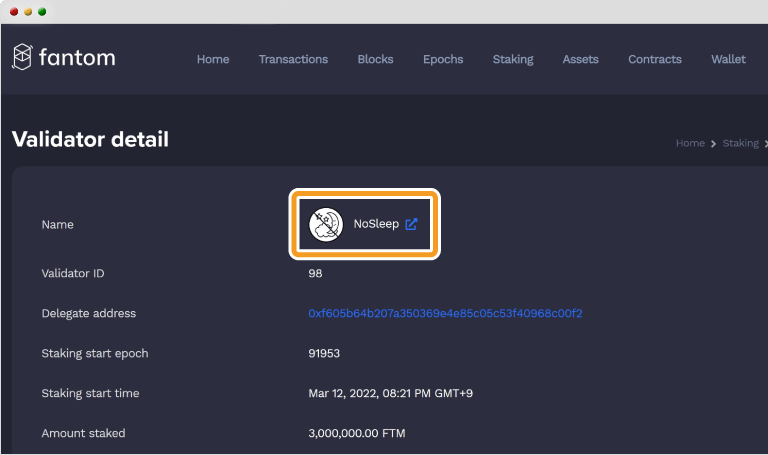Viewport: 768px width, 455px height.
Task: Click the Name label
Action: click(57, 225)
